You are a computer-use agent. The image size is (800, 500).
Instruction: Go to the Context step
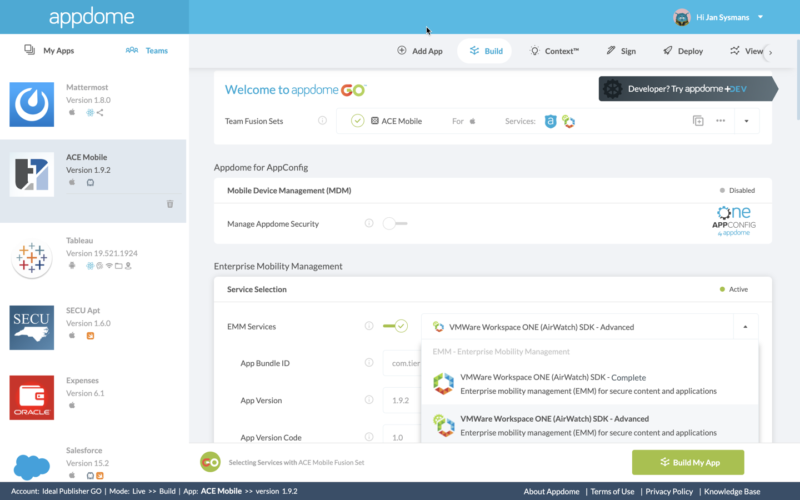(554, 51)
